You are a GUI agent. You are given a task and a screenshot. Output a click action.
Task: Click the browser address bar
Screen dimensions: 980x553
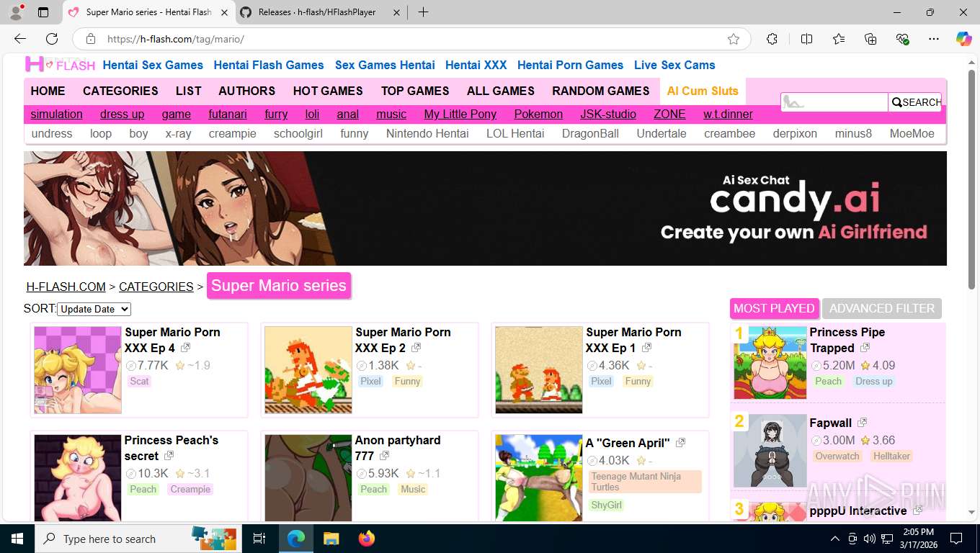(x=411, y=39)
